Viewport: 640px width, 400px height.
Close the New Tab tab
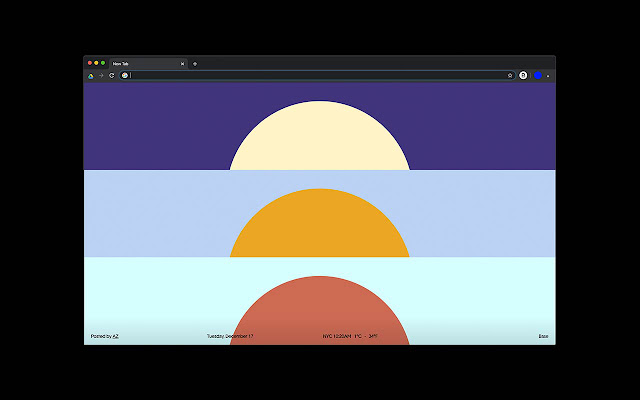(182, 64)
